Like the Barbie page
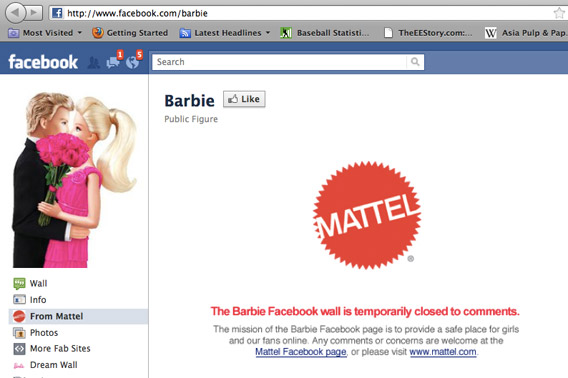Image resolution: width=568 pixels, height=378 pixels. 244,99
